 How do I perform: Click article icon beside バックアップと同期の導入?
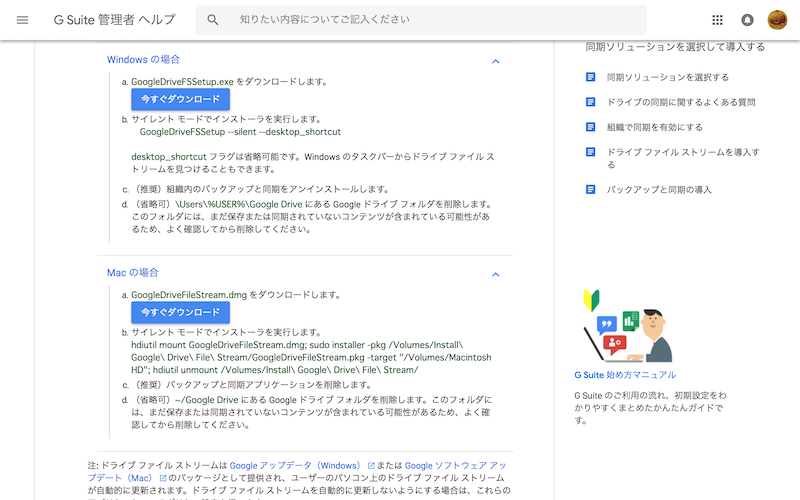coord(590,190)
